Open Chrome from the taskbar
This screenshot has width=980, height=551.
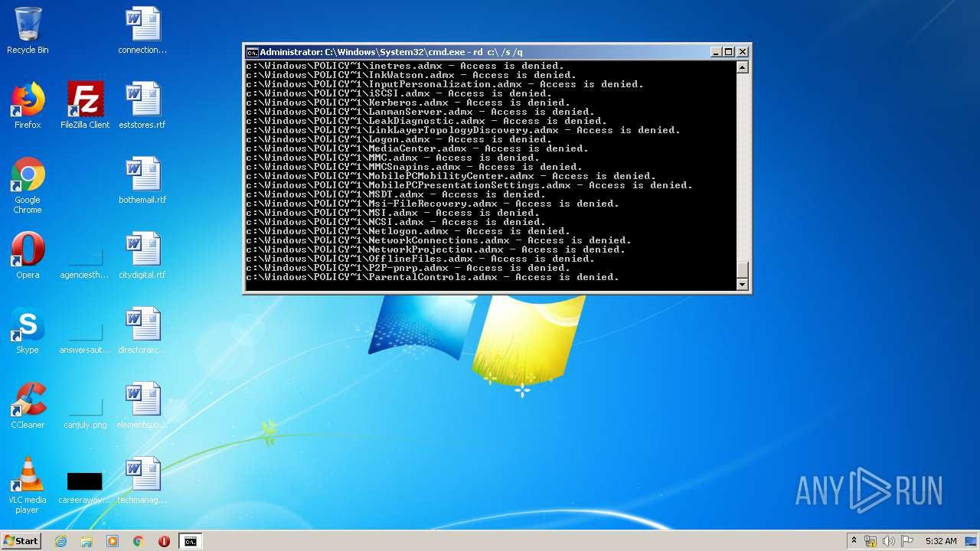139,541
